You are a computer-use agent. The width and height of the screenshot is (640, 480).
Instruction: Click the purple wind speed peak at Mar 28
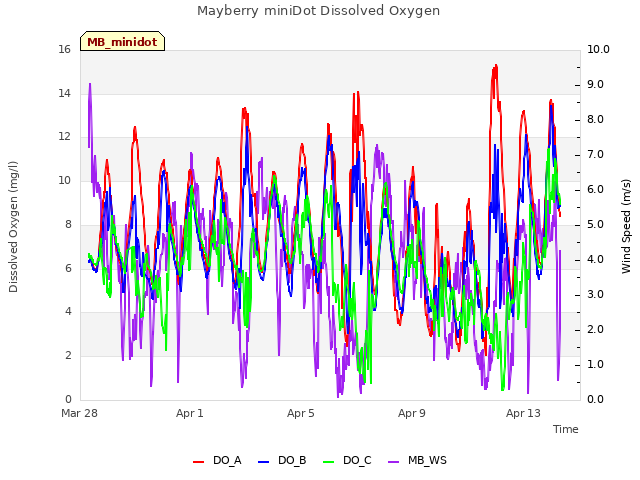click(90, 84)
